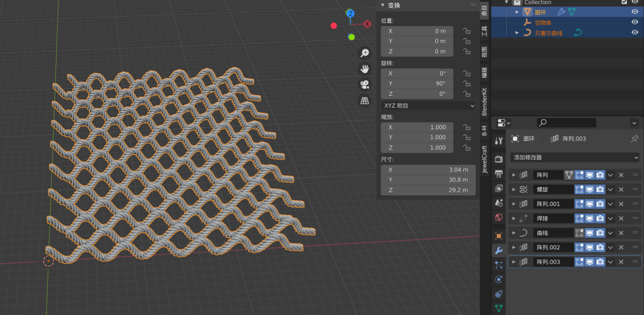Remove the 曲线 modifier with X
The height and width of the screenshot is (315, 644).
click(621, 233)
